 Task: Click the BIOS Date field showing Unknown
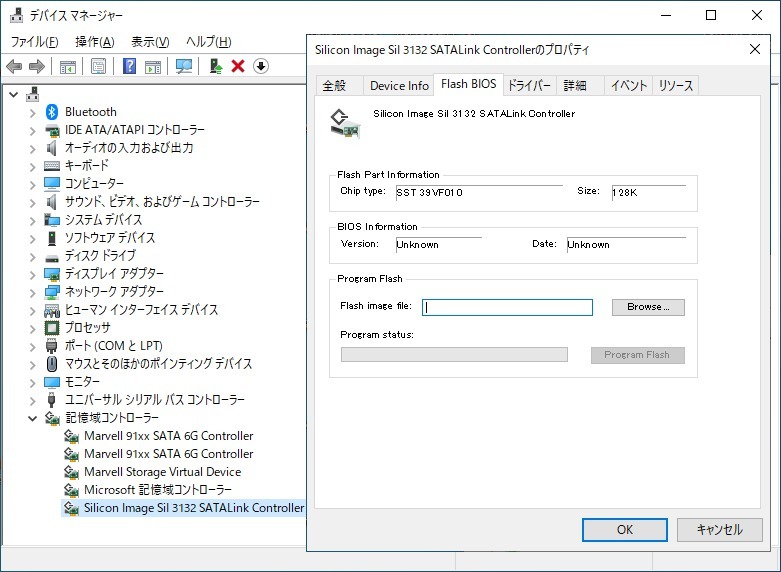tap(627, 245)
